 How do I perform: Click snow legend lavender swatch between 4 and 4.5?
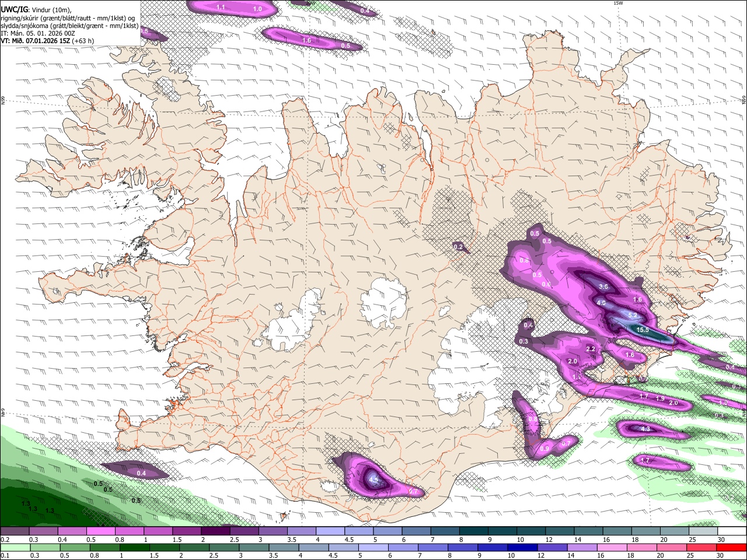[330, 531]
